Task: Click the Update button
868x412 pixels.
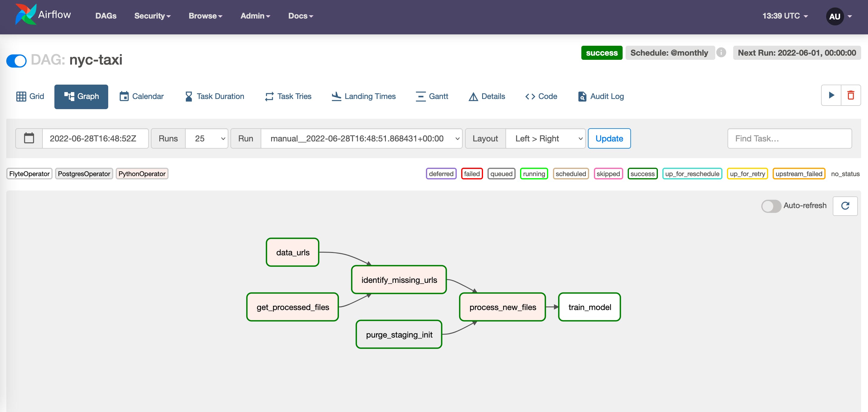Action: [609, 138]
